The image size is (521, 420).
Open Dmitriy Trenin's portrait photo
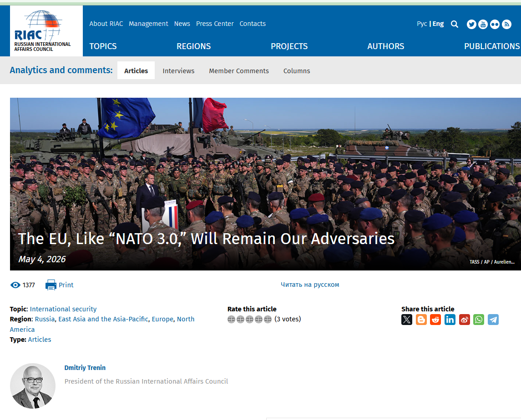(33, 386)
